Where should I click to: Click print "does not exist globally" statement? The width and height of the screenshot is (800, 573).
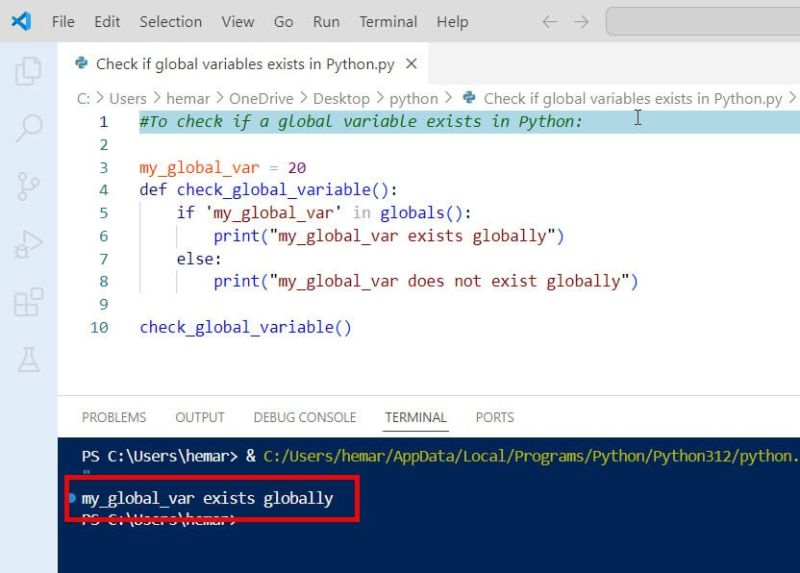tap(426, 282)
